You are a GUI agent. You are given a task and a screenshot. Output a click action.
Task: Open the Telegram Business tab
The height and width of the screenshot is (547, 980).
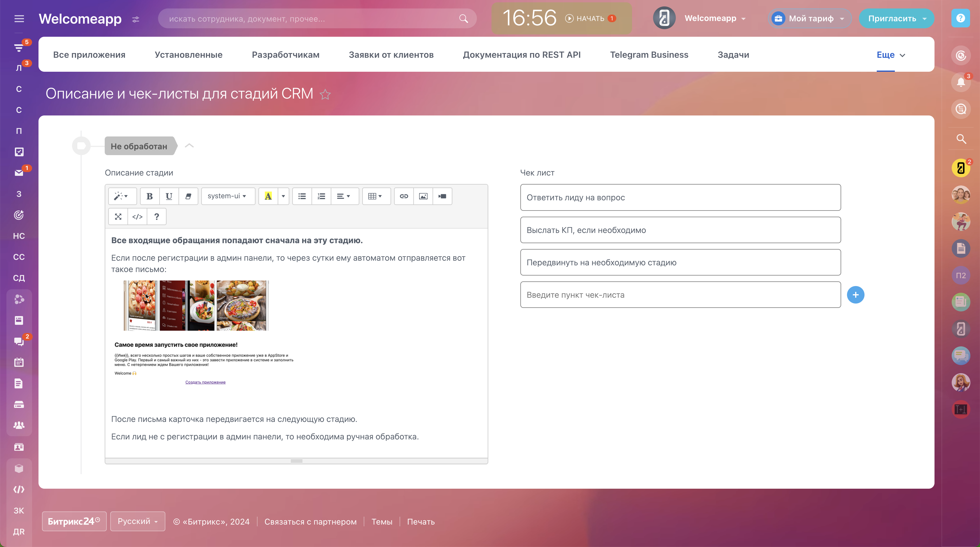point(649,55)
